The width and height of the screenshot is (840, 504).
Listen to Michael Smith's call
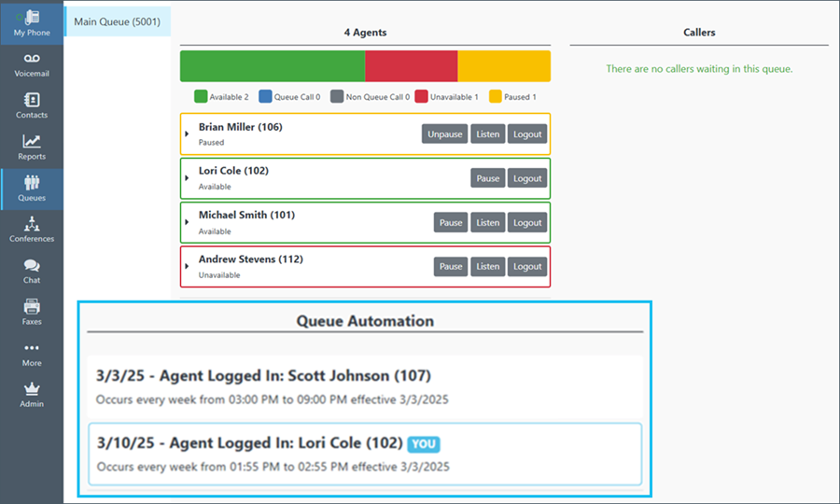pyautogui.click(x=487, y=222)
